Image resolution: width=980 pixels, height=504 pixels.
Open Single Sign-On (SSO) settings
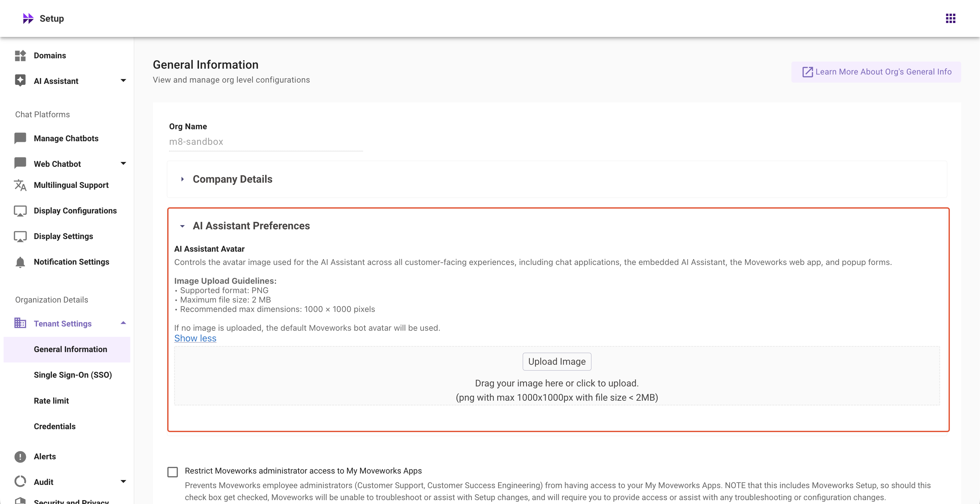tap(73, 375)
